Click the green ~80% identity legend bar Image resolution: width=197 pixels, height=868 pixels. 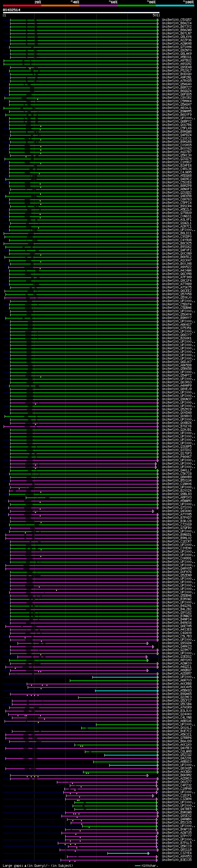click(x=137, y=6)
